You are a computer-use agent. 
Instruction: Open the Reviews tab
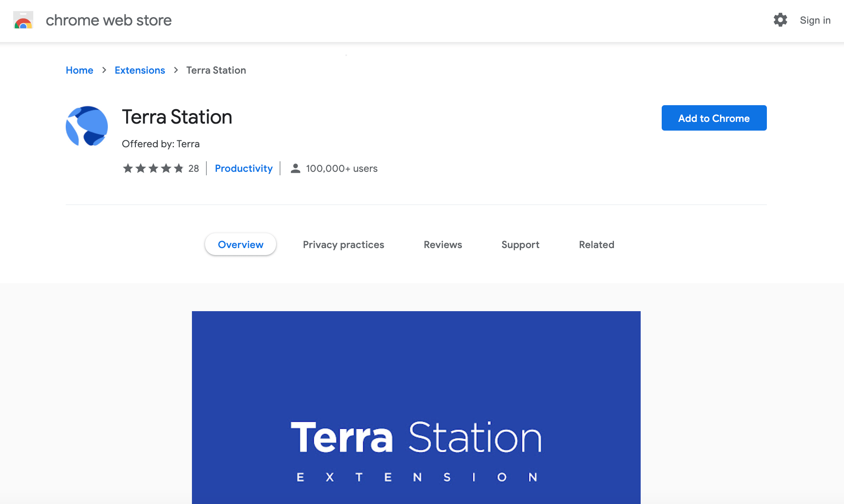[x=443, y=245]
